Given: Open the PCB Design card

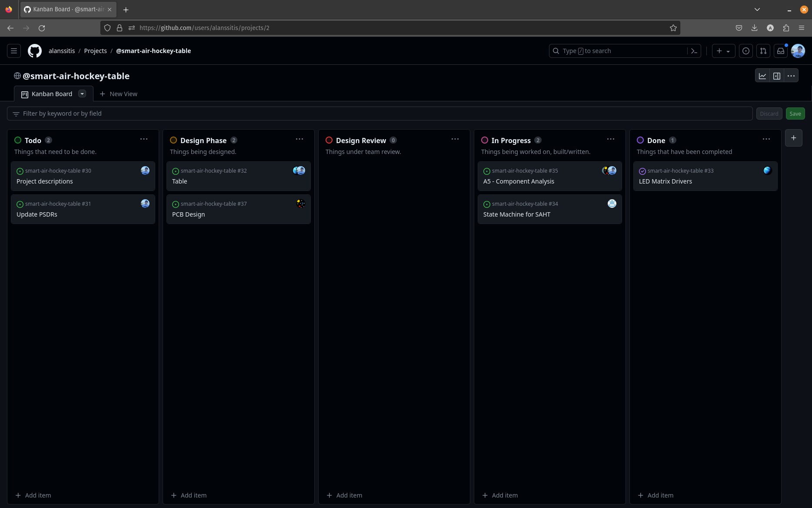Looking at the screenshot, I should click(x=239, y=209).
